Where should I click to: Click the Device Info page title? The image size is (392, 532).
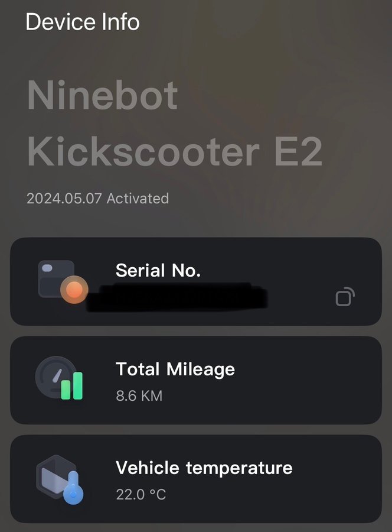click(83, 22)
